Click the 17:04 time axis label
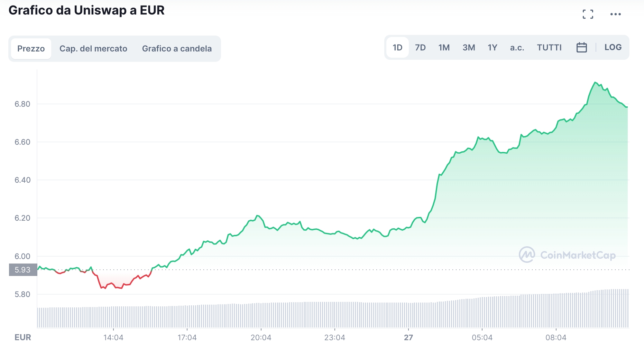Screen dimensions: 644x344 point(187,337)
